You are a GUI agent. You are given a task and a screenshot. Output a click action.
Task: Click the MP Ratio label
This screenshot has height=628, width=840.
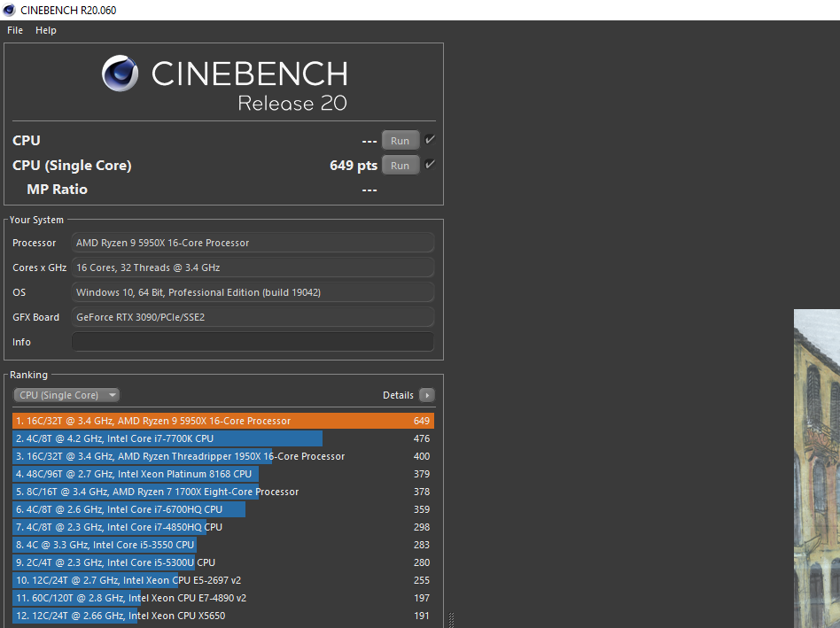57,189
